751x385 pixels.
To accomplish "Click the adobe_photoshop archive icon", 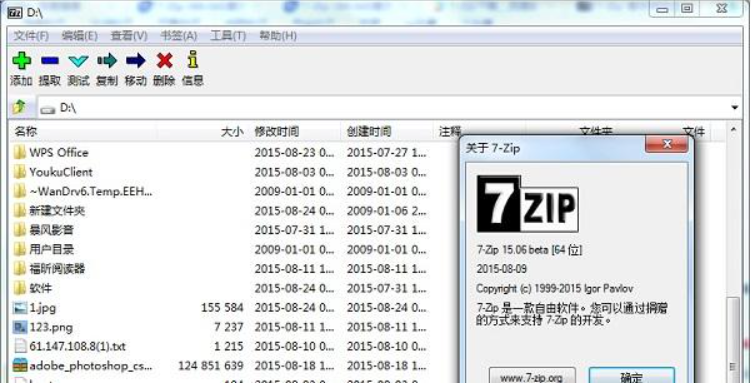I will [20, 366].
